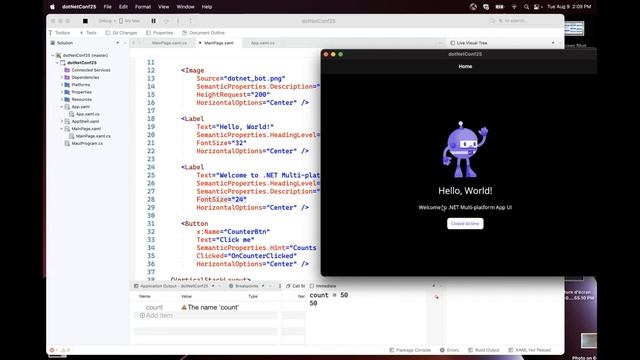Open the Document Outline pad
Image resolution: width=640 pixels, height=360 pixels.
pos(204,33)
